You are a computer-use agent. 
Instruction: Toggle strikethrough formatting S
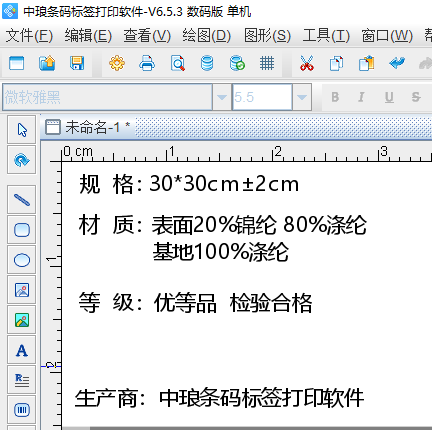[416, 97]
